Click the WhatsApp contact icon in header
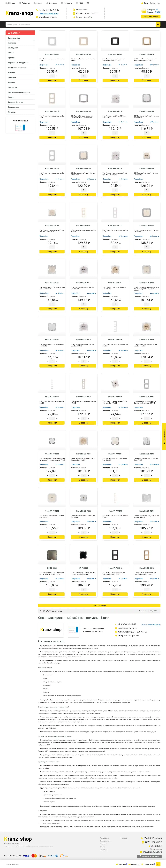The height and width of the screenshot is (868, 166). tap(74, 13)
